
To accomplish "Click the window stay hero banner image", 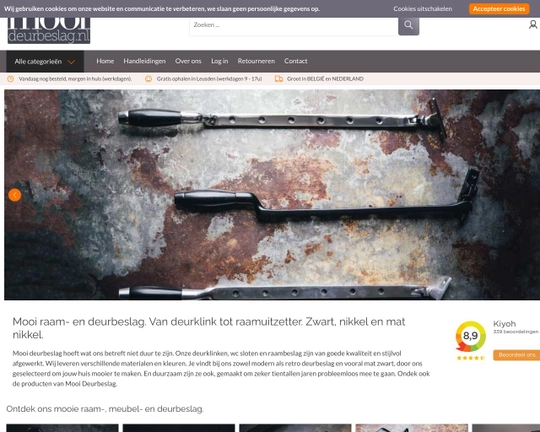I will 272,195.
